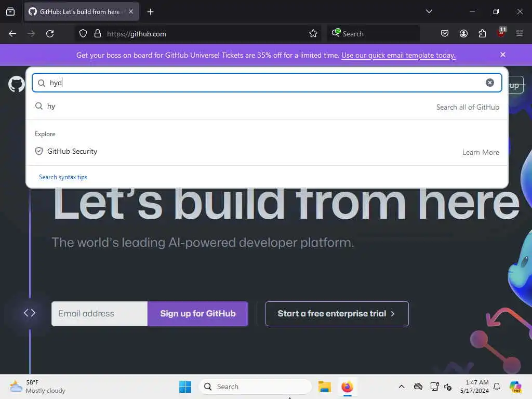Reload the current page

point(50,34)
